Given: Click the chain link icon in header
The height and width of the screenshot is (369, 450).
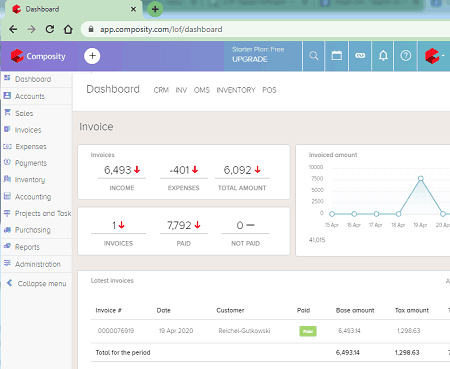Looking at the screenshot, I should [360, 56].
